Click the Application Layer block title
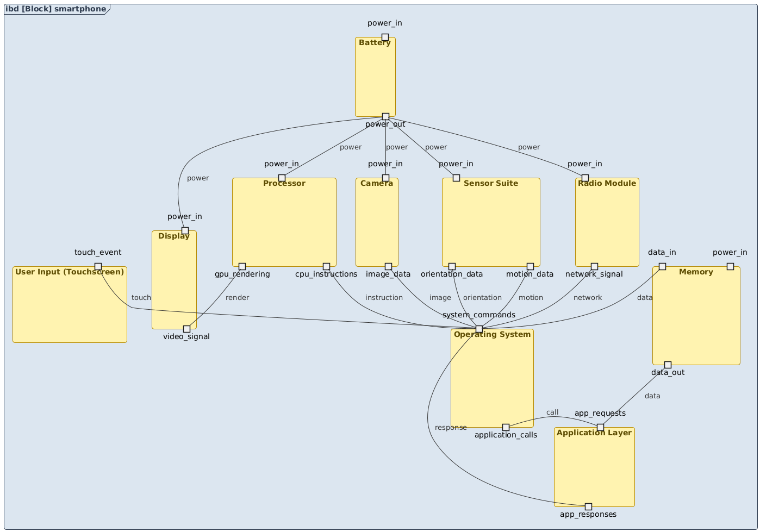 click(x=594, y=433)
